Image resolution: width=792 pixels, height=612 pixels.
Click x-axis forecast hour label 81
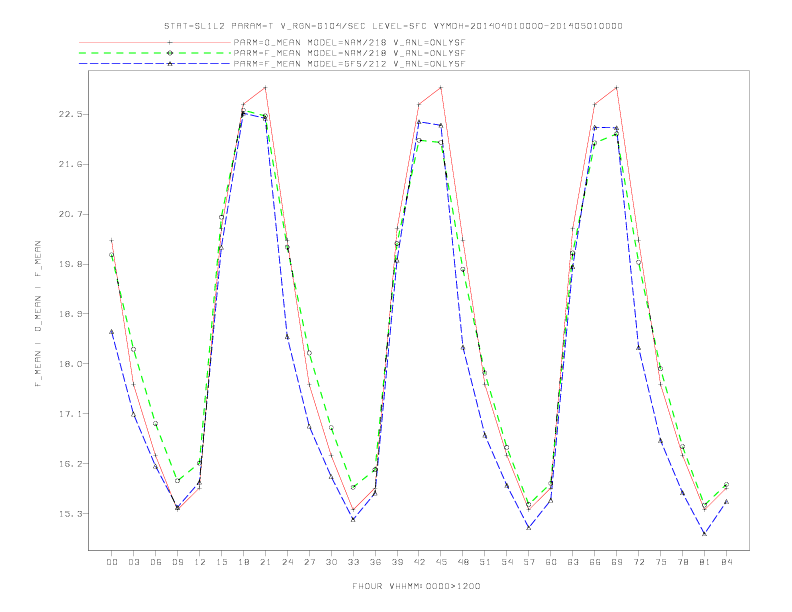[x=705, y=562]
